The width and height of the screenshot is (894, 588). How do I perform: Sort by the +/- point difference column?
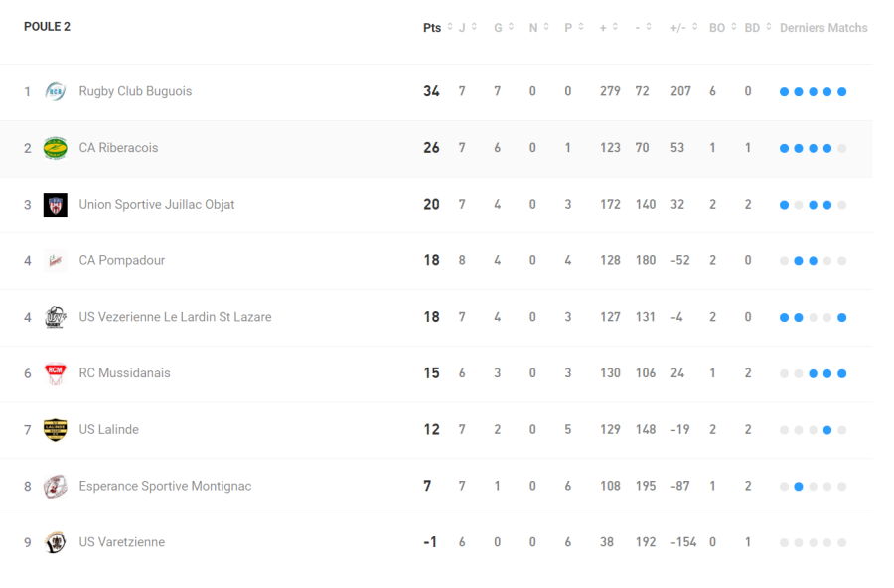click(683, 28)
